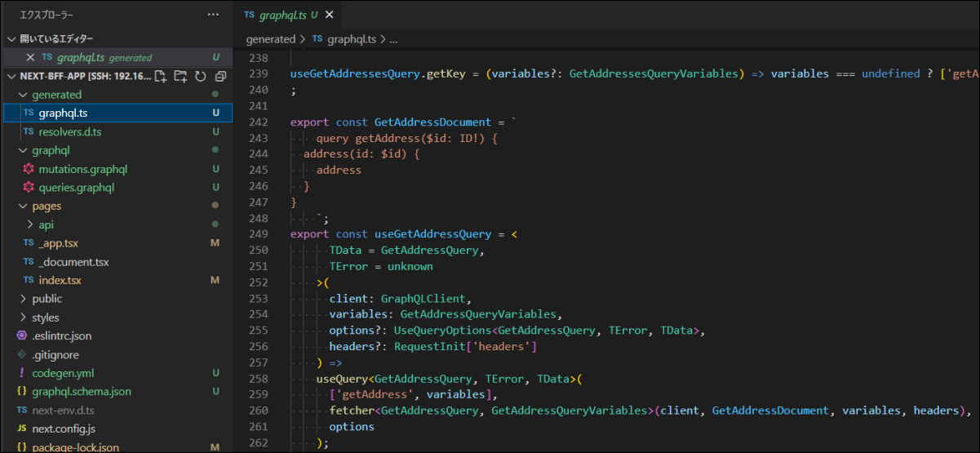Click the generated breadcrumb segment
The width and height of the screenshot is (980, 453).
coord(271,39)
